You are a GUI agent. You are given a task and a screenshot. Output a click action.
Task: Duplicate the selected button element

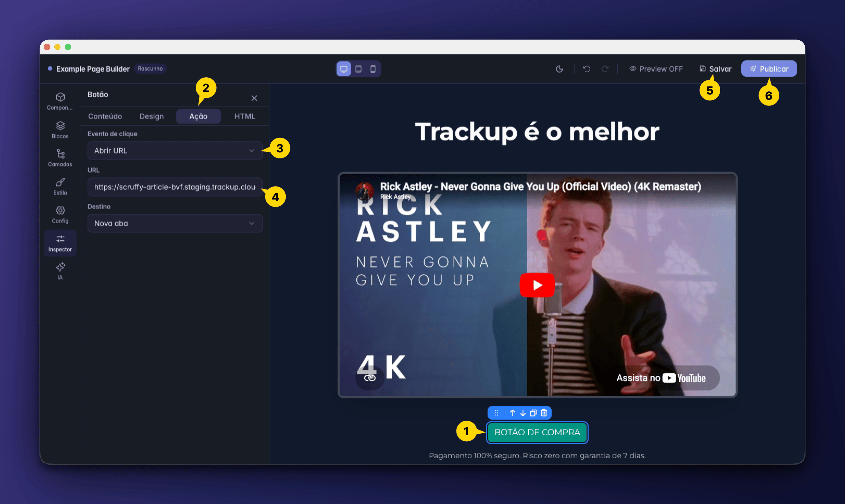(533, 413)
